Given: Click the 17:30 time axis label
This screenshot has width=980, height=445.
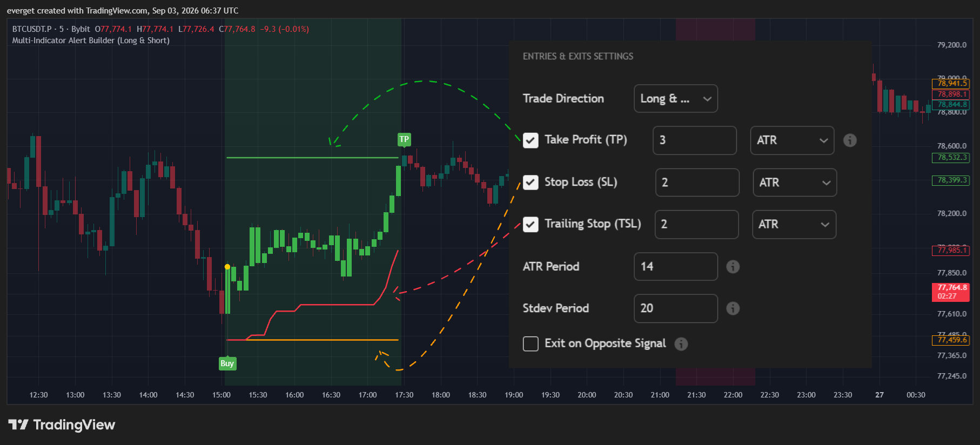Looking at the screenshot, I should 404,395.
